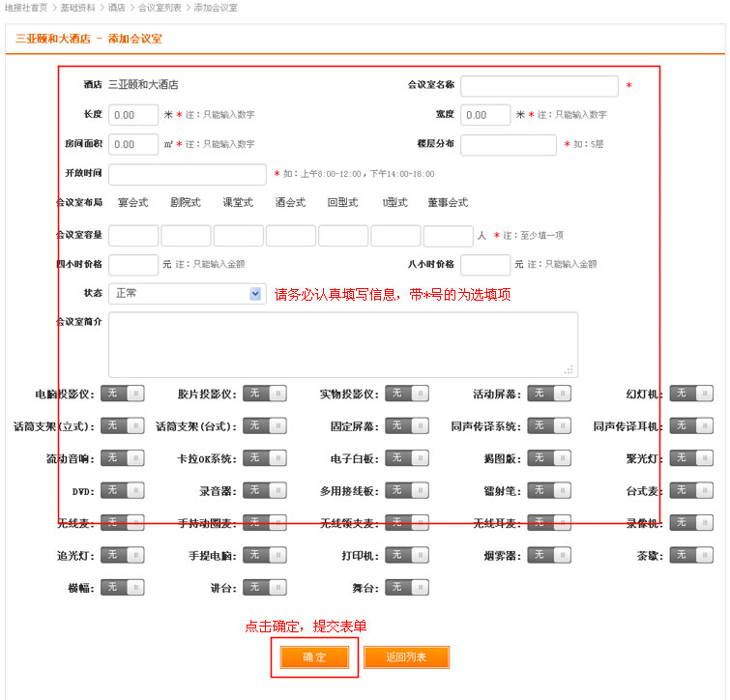Click the 八小时价格 input field
Viewport: 730px width, 700px height.
click(484, 265)
